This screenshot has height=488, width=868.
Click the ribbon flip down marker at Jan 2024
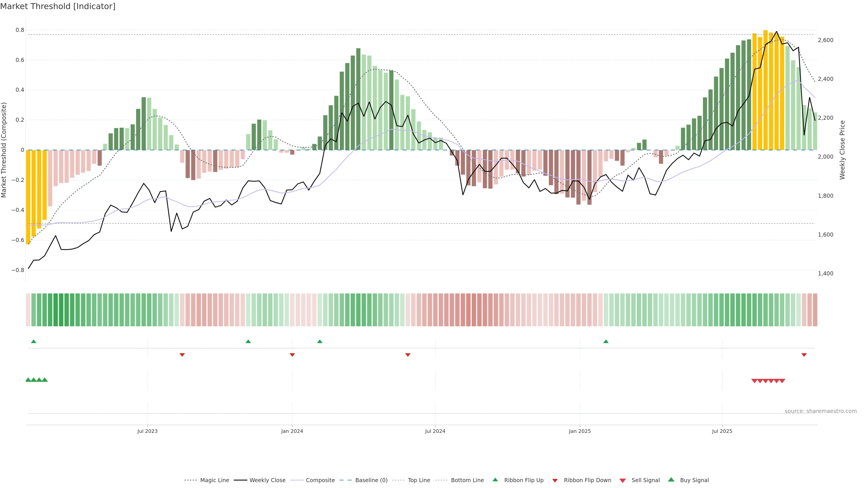pyautogui.click(x=292, y=355)
